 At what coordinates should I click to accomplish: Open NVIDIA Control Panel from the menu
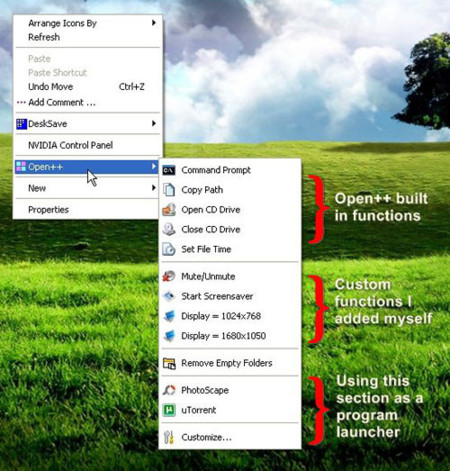coord(88,145)
